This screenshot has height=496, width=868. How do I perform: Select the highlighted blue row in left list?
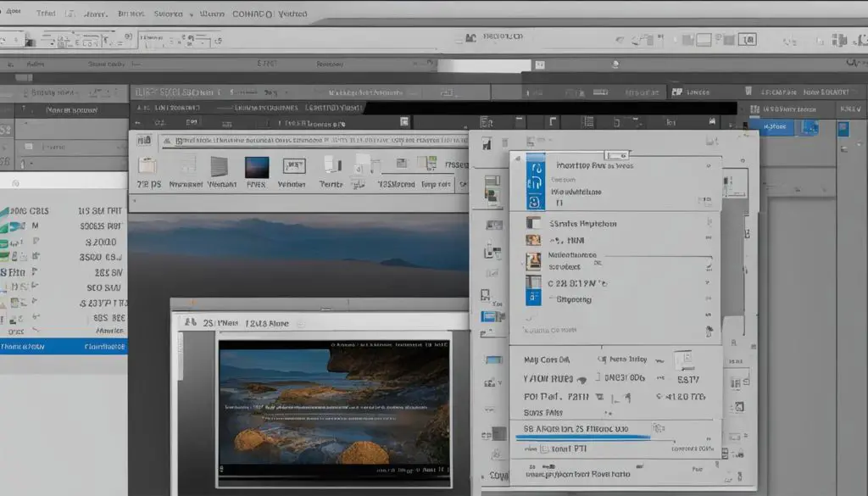64,347
